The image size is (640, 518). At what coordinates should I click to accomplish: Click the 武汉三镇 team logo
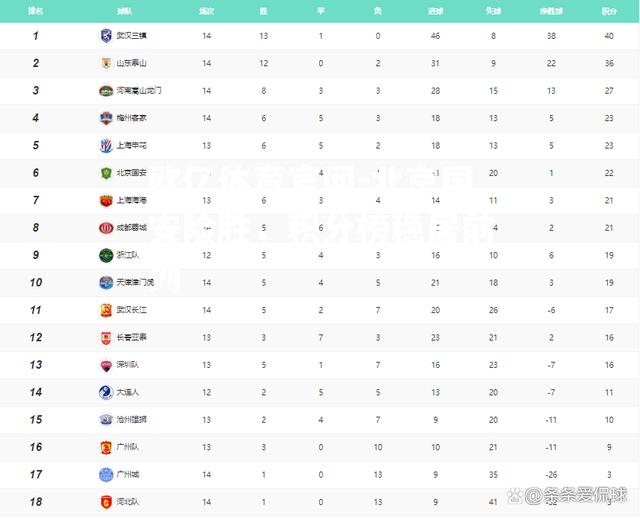point(106,36)
